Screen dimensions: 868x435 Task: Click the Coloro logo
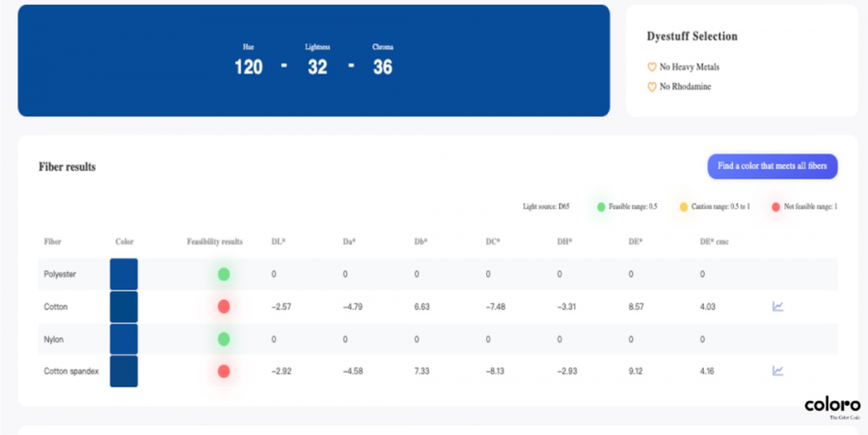832,408
